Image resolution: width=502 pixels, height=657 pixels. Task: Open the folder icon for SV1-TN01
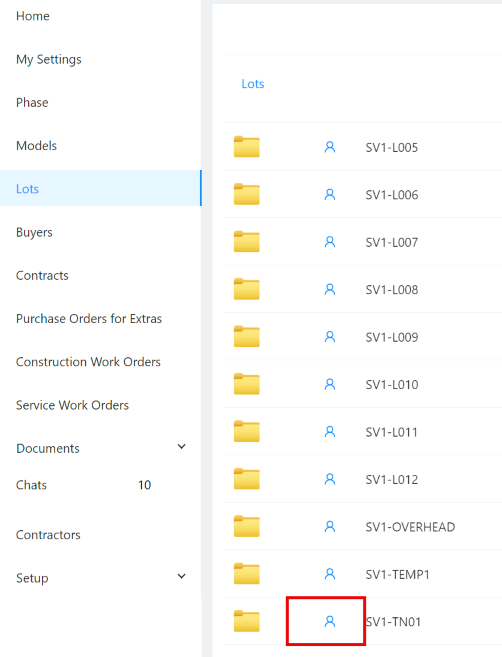coord(246,621)
